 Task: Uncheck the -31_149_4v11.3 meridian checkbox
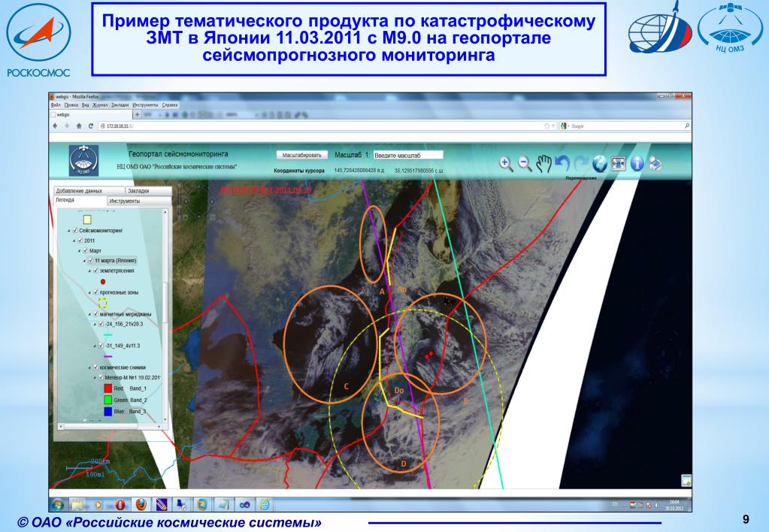click(101, 346)
